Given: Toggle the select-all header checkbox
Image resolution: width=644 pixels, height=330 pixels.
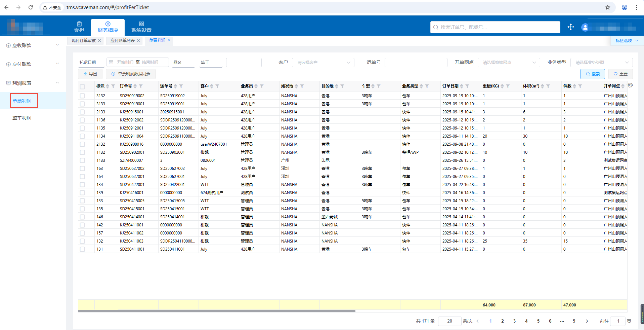Looking at the screenshot, I should pos(82,86).
